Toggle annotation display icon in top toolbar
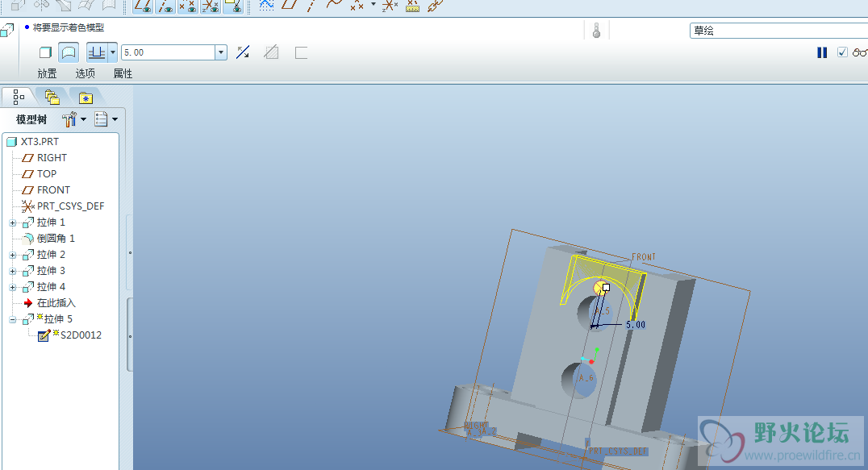The image size is (868, 470). pos(233,6)
